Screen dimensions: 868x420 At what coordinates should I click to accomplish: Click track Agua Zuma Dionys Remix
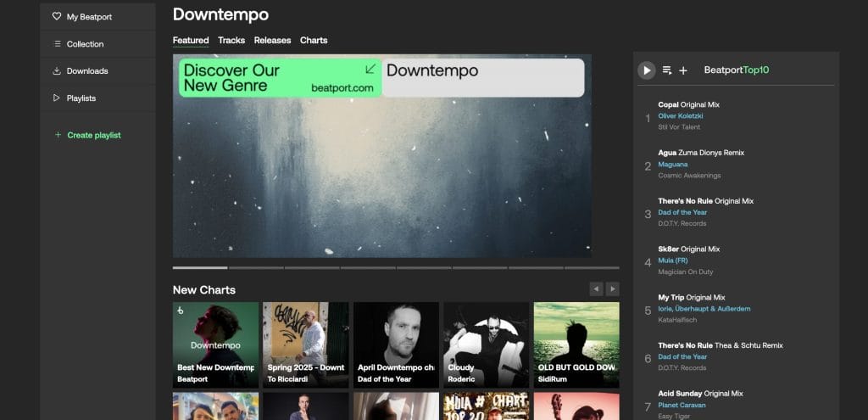[701, 153]
